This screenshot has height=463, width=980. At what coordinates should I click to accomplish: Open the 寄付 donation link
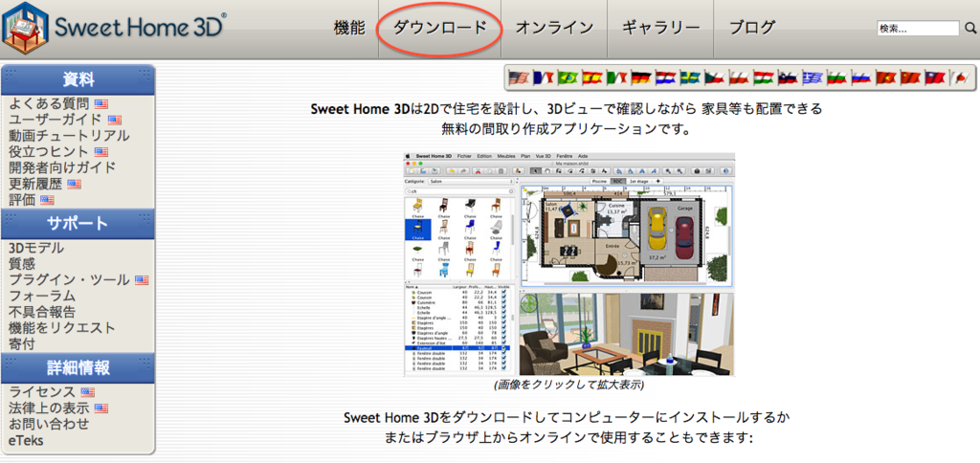coord(22,344)
